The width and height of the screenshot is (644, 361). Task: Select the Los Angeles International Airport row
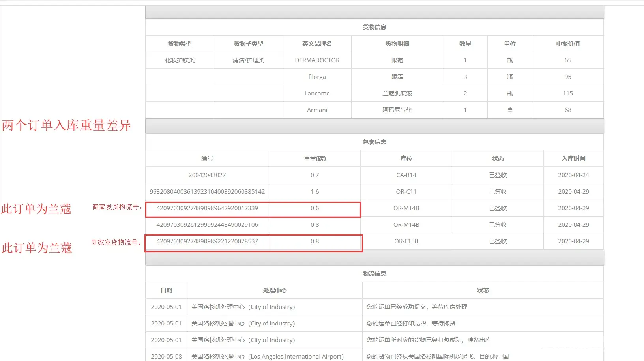tap(267, 356)
